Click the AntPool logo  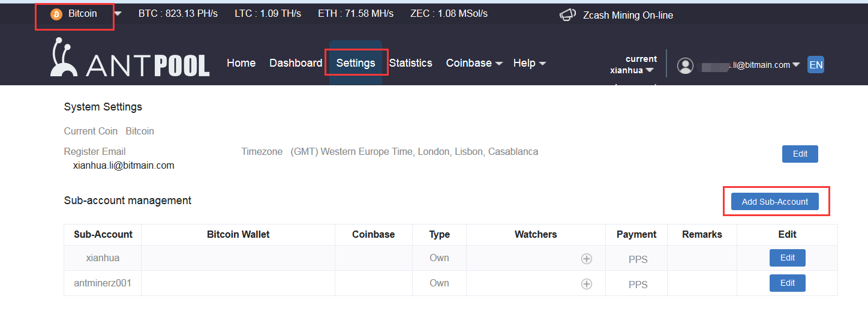point(130,59)
